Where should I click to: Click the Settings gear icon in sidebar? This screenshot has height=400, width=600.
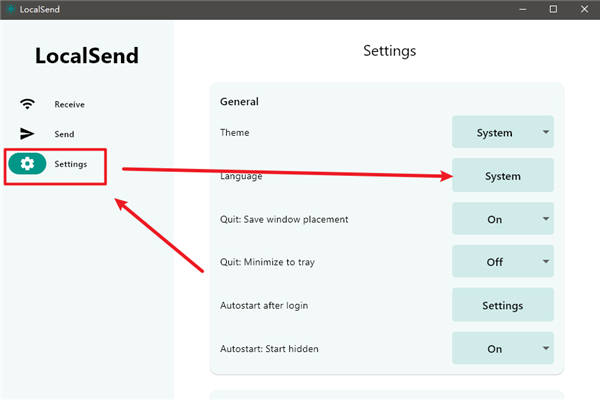(28, 164)
